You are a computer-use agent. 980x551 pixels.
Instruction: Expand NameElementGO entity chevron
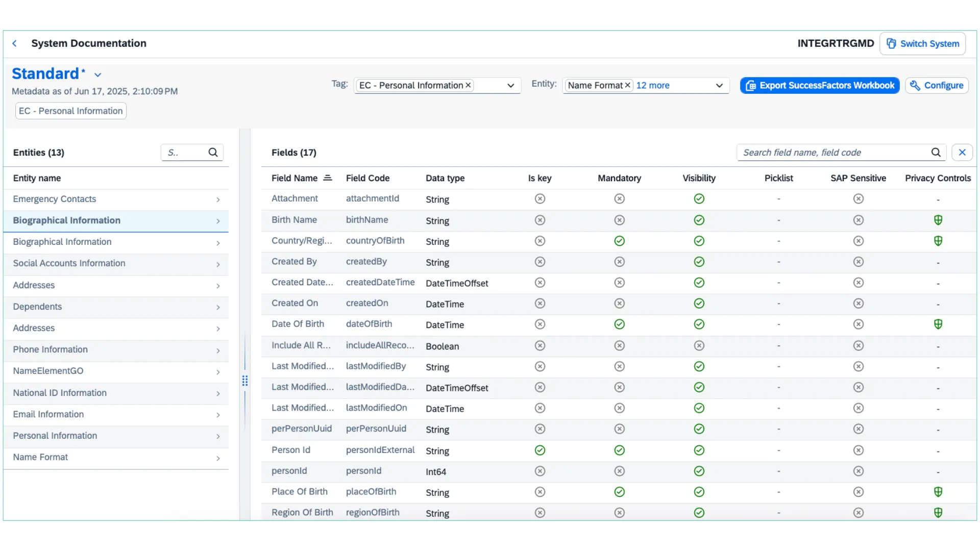218,372
